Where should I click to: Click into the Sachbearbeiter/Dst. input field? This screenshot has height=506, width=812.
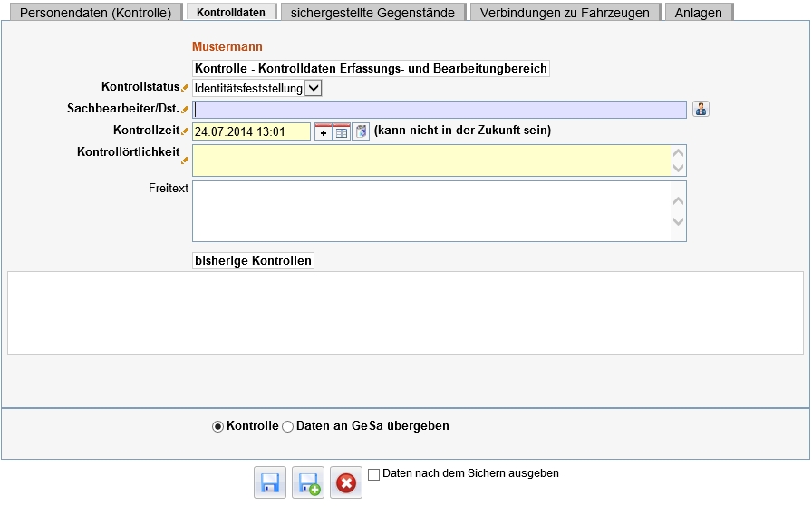pyautogui.click(x=440, y=110)
